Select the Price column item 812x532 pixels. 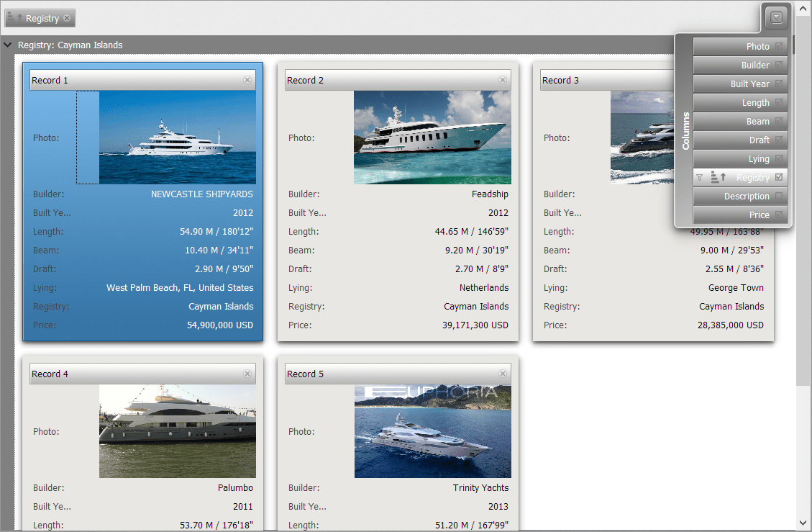(x=740, y=215)
